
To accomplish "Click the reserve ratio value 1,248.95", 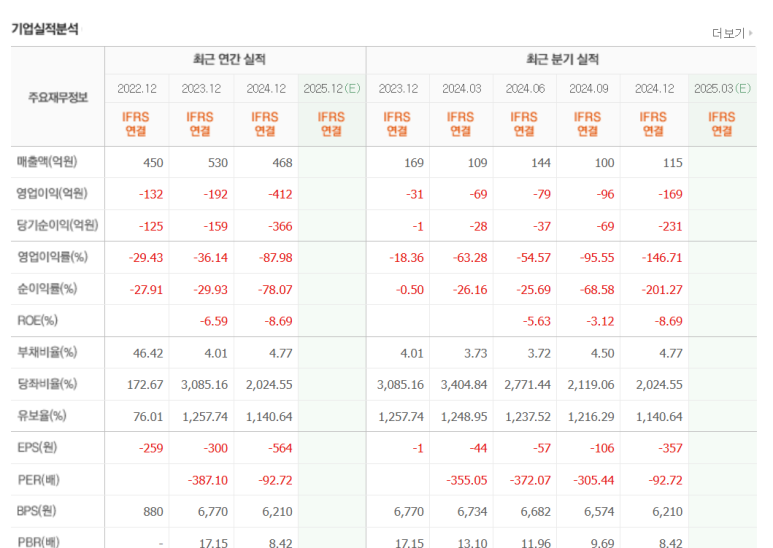I will coord(463,417).
